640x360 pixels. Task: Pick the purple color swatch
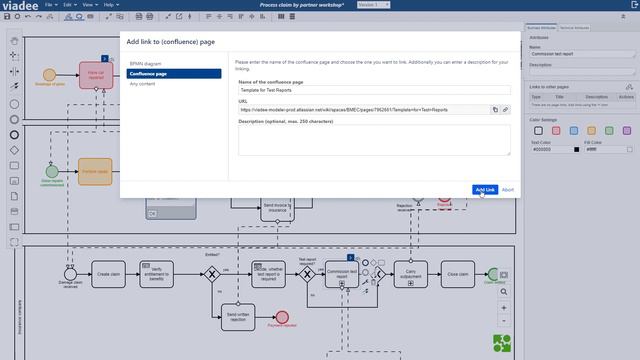point(627,131)
